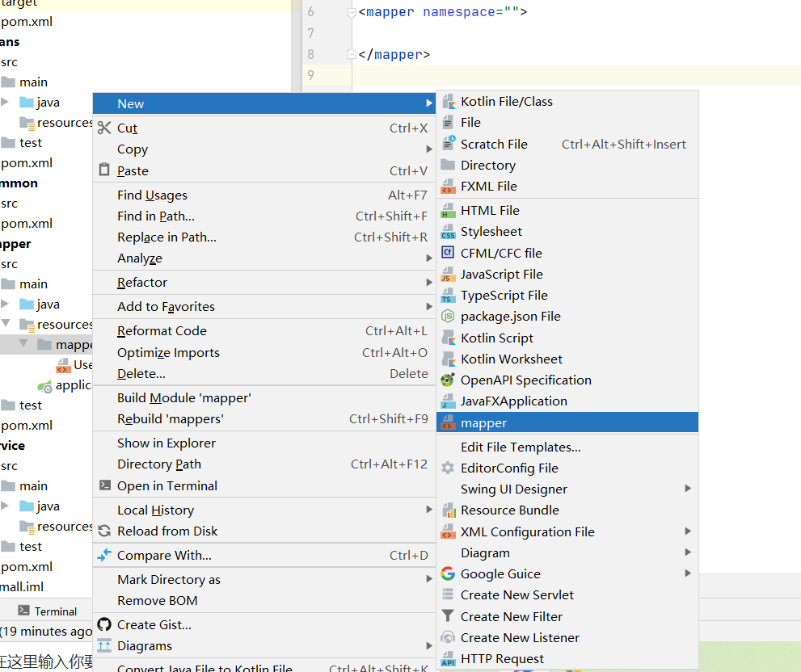Viewport: 801px width, 672px height.
Task: Click the Google Guice icon
Action: point(448,574)
